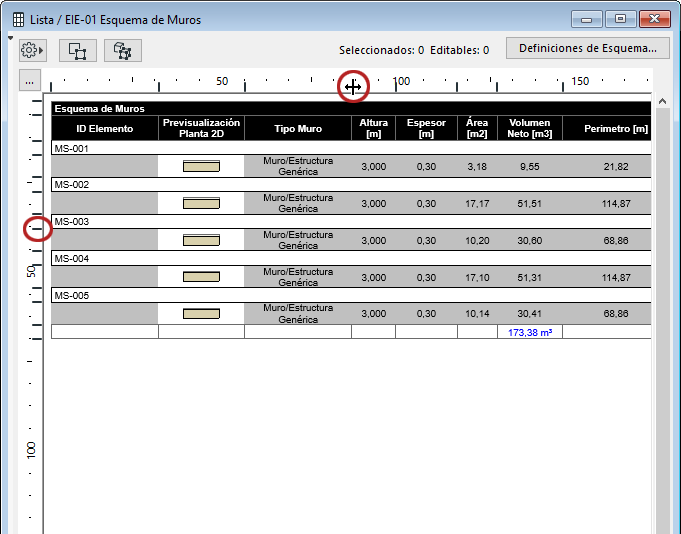Click the volume total 173,38 m³ cell
This screenshot has width=681, height=534.
coord(530,332)
